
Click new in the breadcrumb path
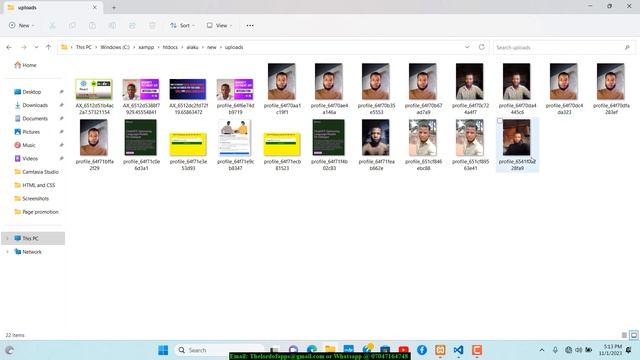point(211,47)
